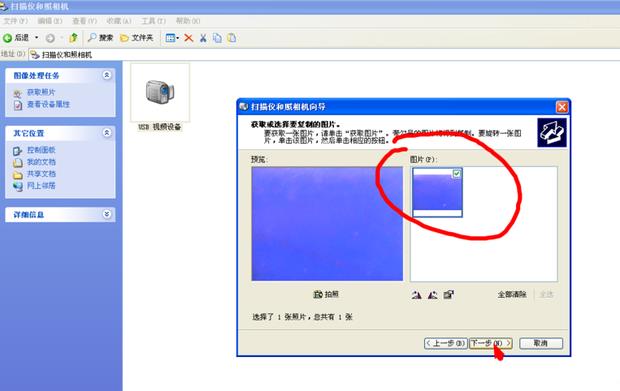Image resolution: width=620 pixels, height=391 pixels.
Task: Collapse the 其它位置 panel
Action: (107, 133)
